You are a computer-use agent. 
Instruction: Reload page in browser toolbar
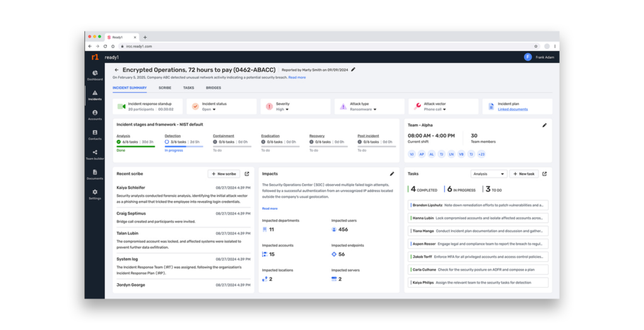pos(105,47)
